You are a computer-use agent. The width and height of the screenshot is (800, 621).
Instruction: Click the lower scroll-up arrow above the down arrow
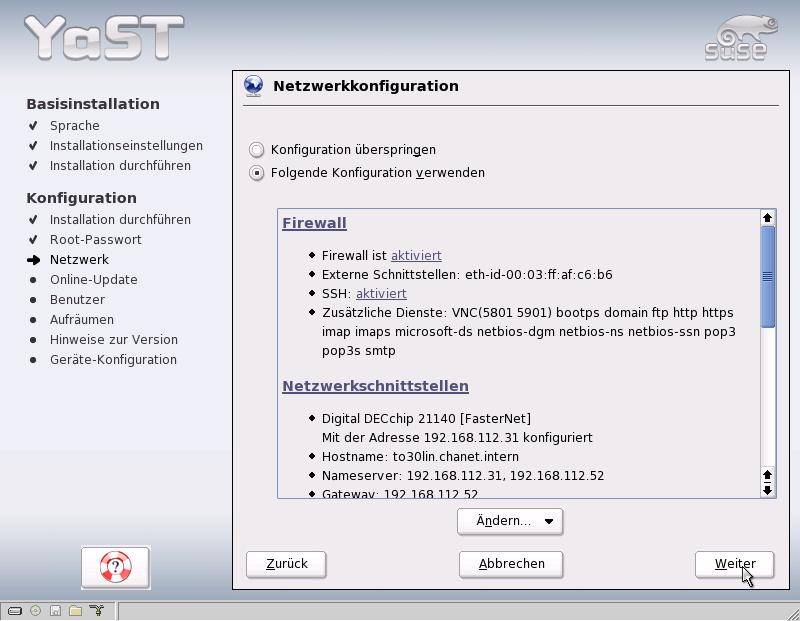click(x=767, y=476)
